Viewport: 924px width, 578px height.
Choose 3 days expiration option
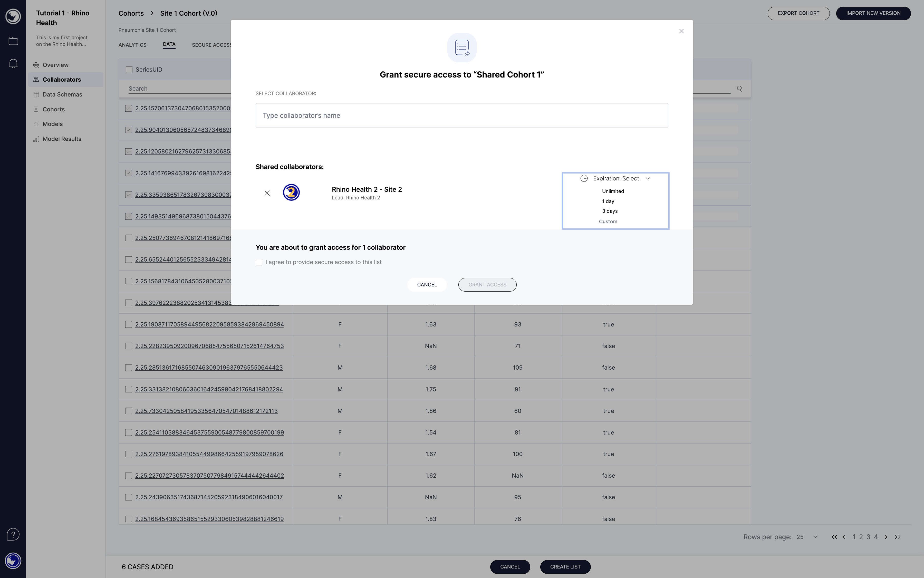point(610,211)
